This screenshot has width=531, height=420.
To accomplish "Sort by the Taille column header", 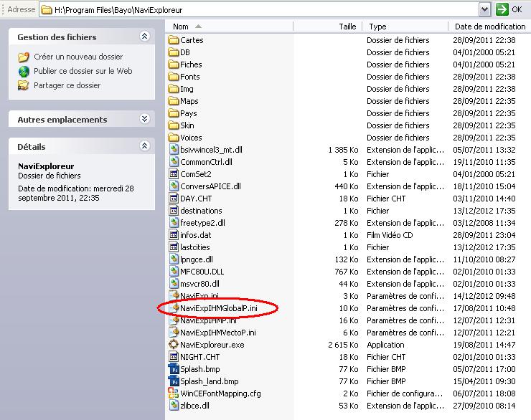I will point(327,27).
